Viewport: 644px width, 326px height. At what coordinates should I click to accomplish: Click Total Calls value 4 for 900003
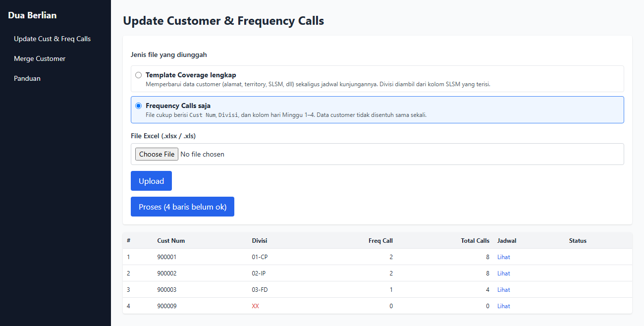click(x=488, y=290)
